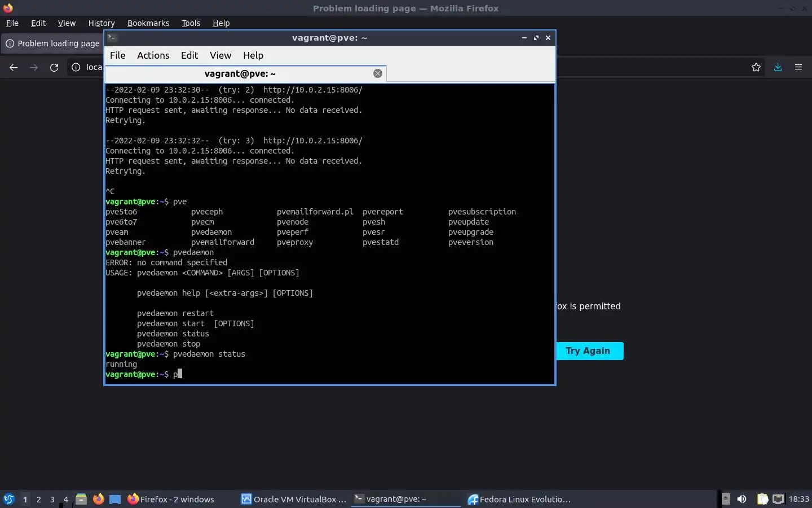Open the clipboard manager tray icon

coord(762,499)
